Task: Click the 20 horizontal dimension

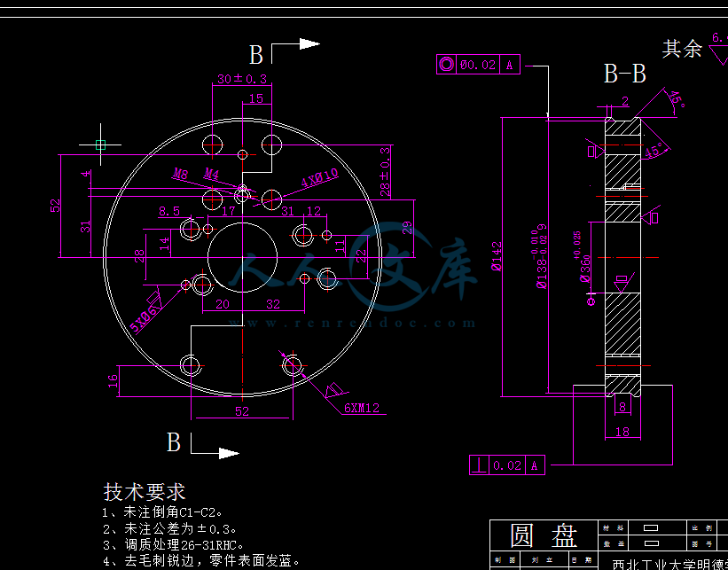Action: click(x=223, y=304)
